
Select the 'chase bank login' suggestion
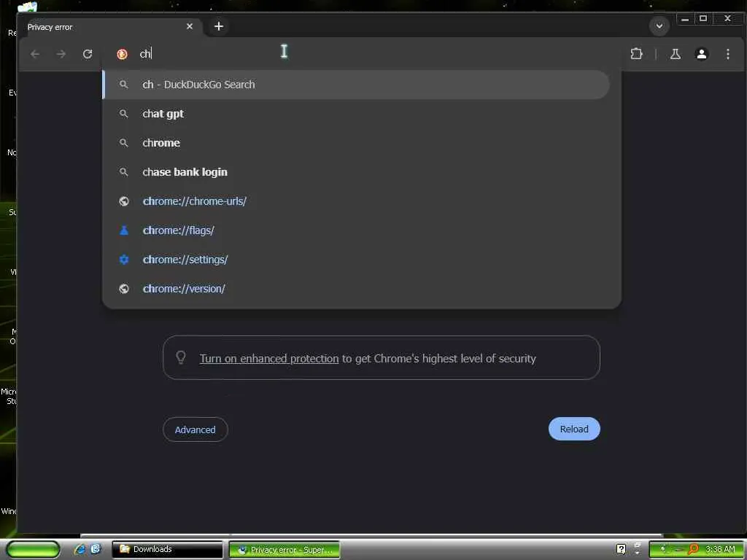pyautogui.click(x=356, y=172)
